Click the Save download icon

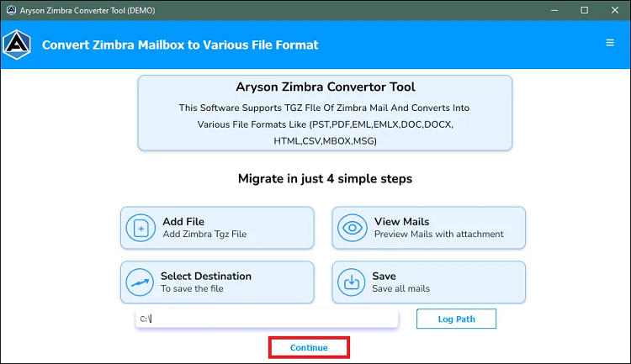[x=352, y=282]
